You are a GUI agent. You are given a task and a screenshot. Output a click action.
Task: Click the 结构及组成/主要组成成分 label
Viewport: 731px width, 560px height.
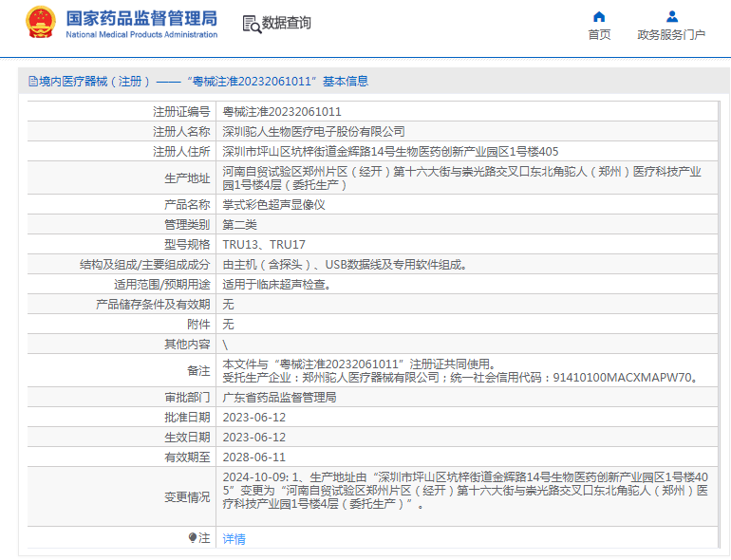(144, 265)
